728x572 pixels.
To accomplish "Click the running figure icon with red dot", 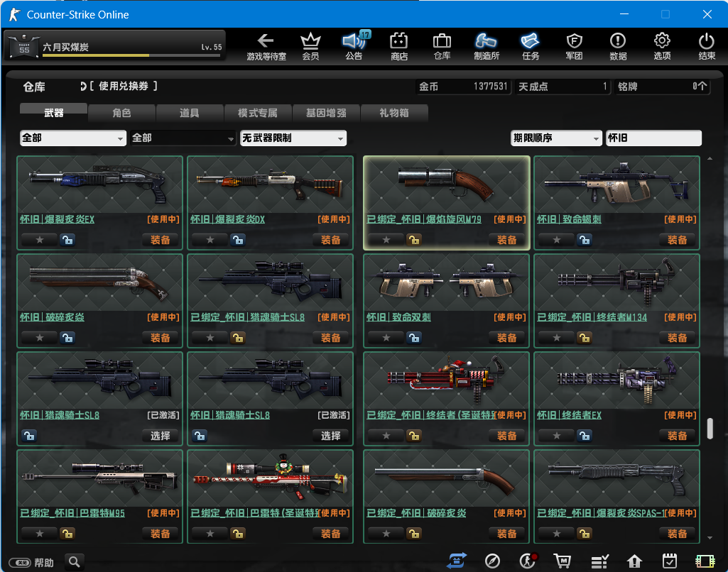I will (x=528, y=561).
